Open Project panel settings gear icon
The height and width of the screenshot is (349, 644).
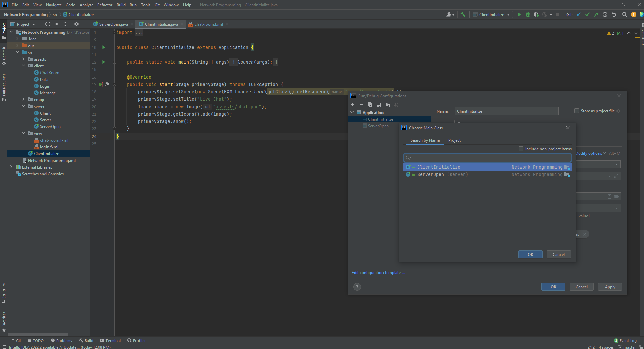76,24
